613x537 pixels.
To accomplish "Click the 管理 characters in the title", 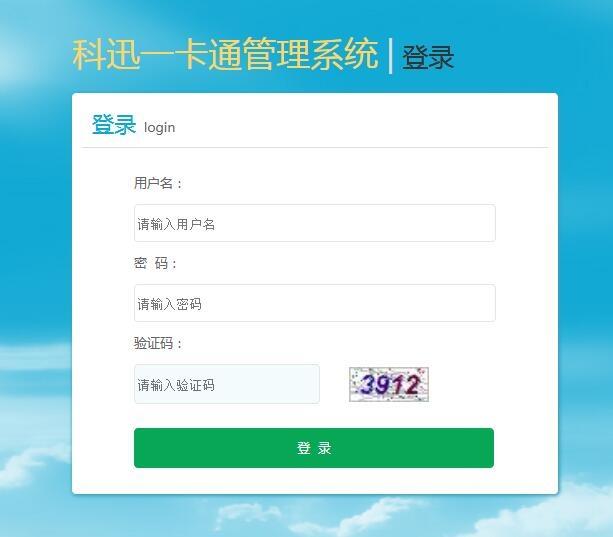I will [x=277, y=54].
